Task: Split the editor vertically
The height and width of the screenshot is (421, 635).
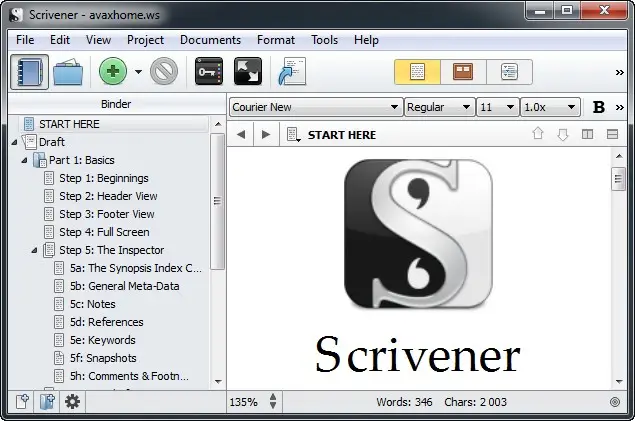Action: (x=587, y=134)
